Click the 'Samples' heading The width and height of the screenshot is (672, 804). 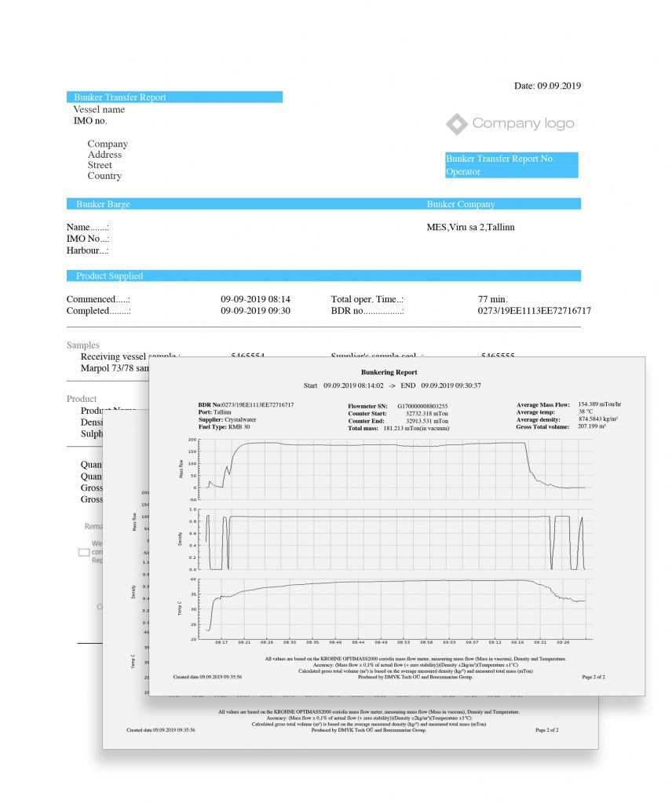[x=82, y=345]
